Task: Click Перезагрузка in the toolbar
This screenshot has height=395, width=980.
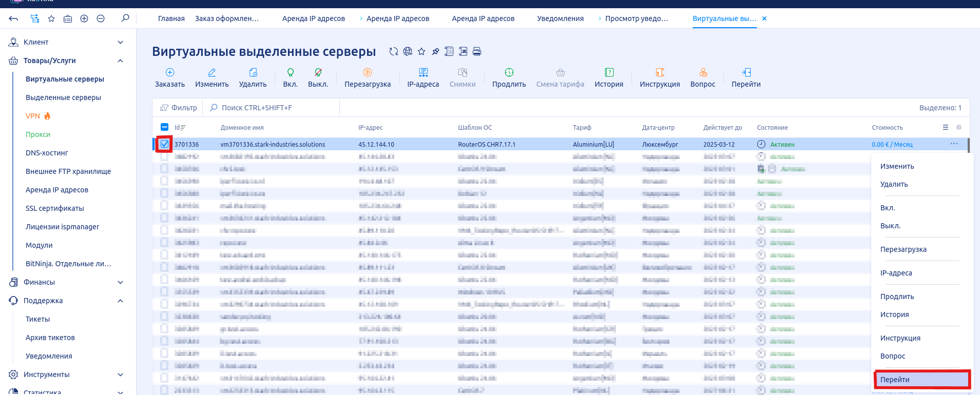Action: tap(368, 78)
